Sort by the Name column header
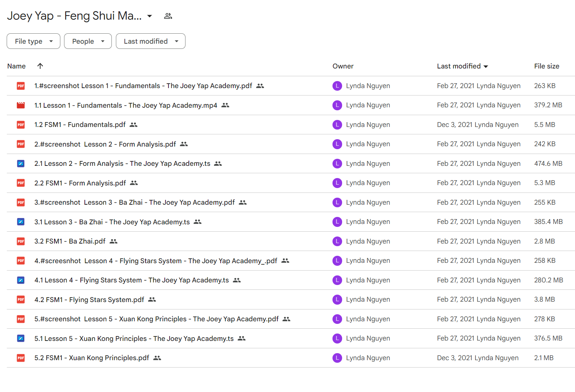 [17, 66]
